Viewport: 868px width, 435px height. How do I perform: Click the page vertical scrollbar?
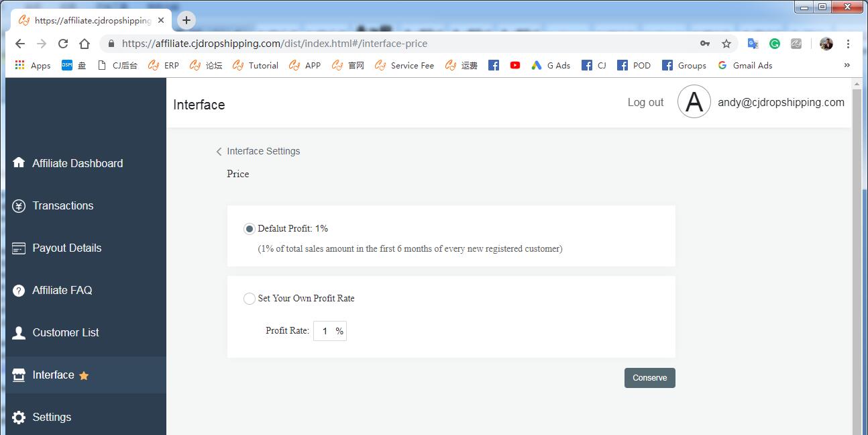click(856, 269)
